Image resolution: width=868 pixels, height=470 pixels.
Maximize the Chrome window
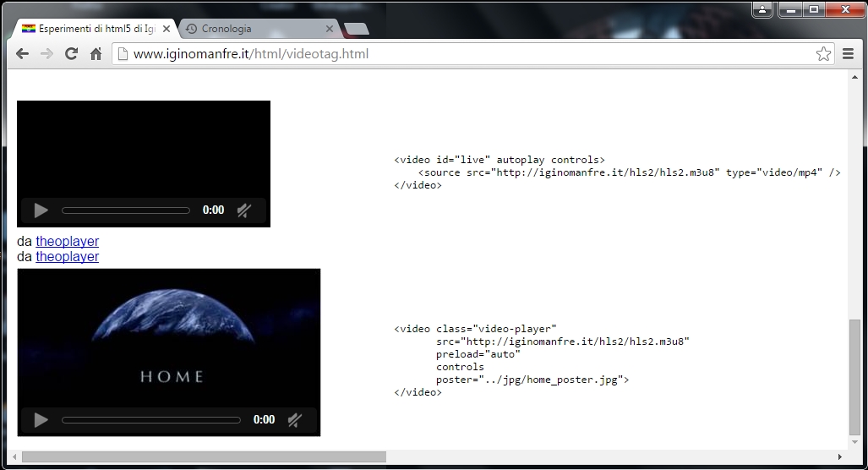click(x=814, y=9)
